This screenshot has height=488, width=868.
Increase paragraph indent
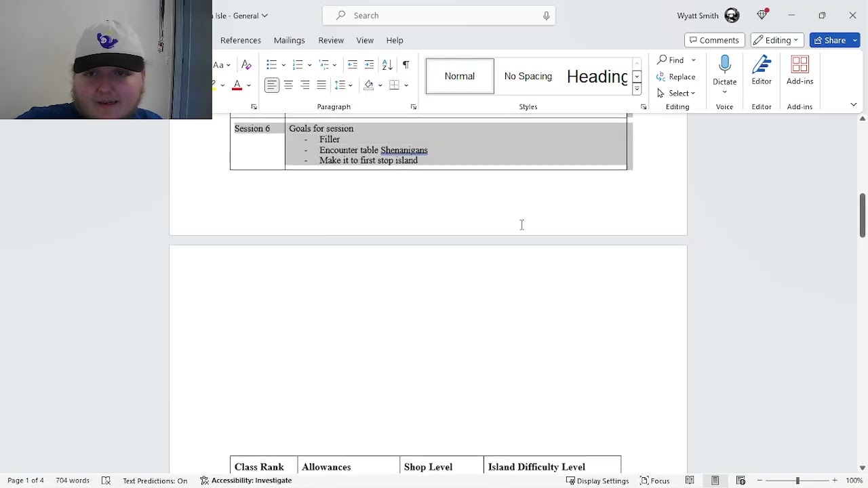tap(369, 64)
